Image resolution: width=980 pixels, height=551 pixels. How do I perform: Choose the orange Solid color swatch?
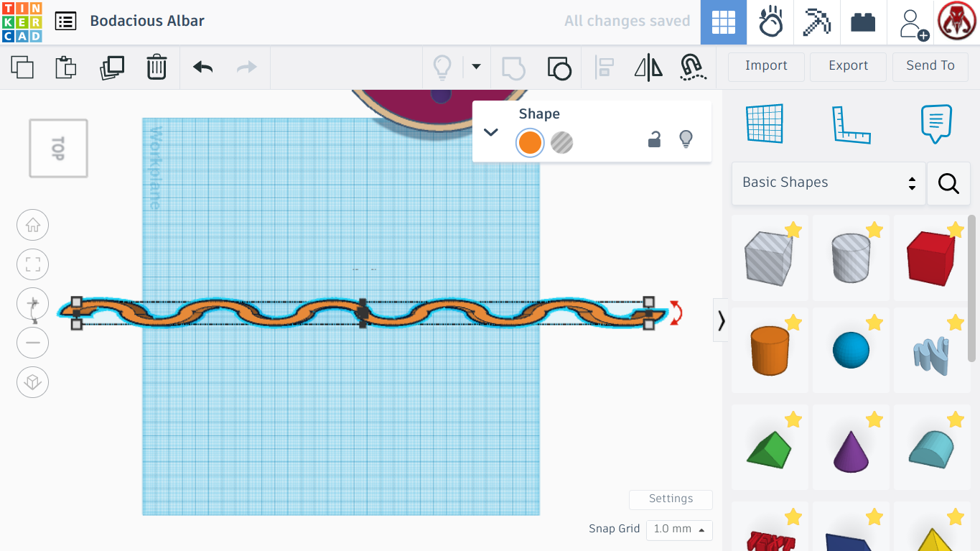point(530,142)
